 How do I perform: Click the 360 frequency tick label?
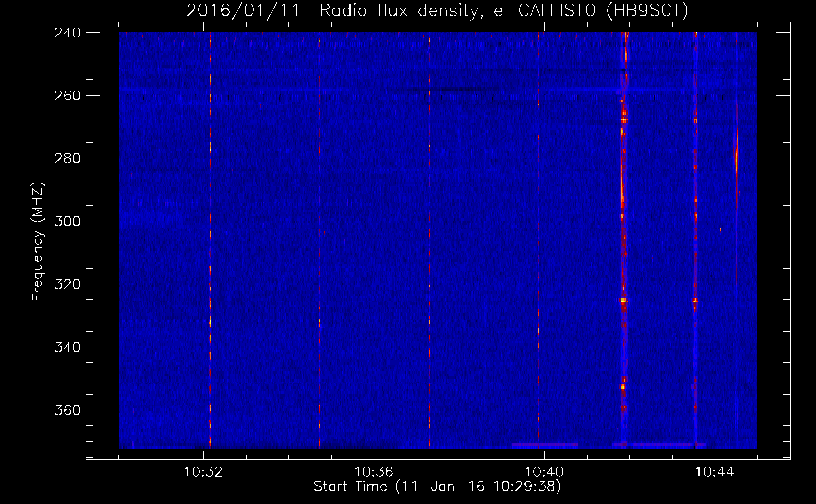[68, 410]
